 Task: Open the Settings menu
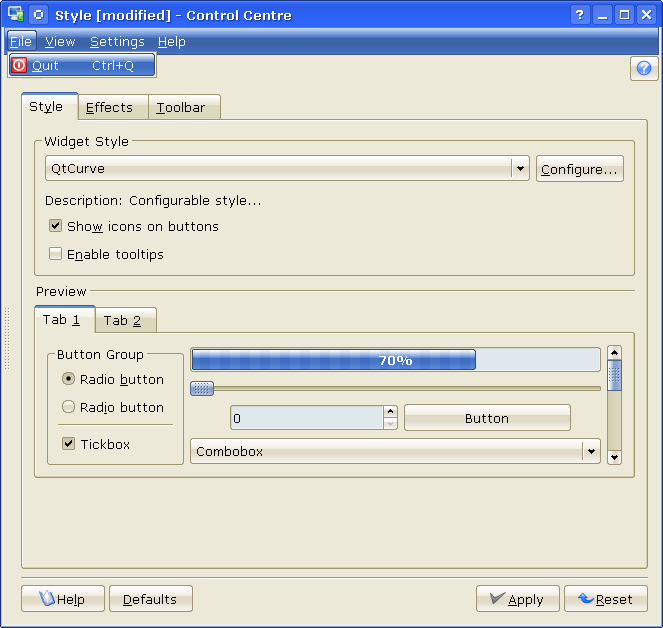[x=117, y=41]
